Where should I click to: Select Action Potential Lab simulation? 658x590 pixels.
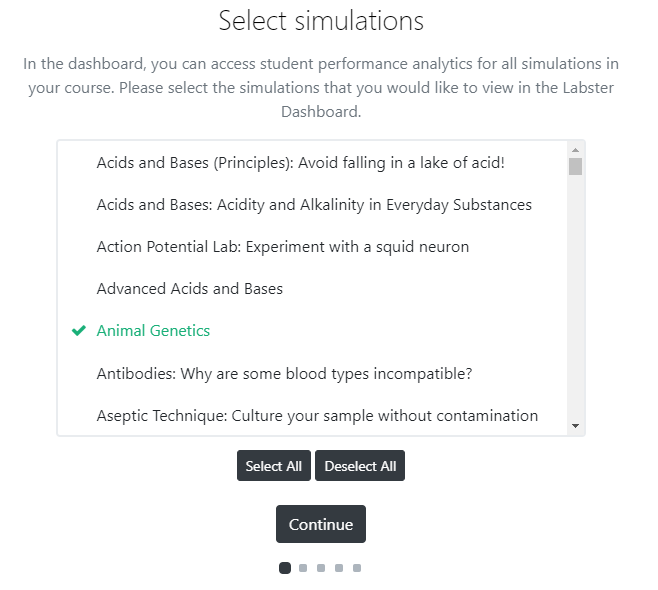point(283,247)
